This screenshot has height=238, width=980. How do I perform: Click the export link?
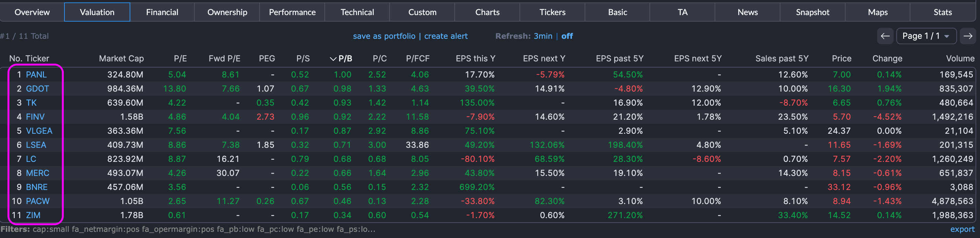point(963,229)
